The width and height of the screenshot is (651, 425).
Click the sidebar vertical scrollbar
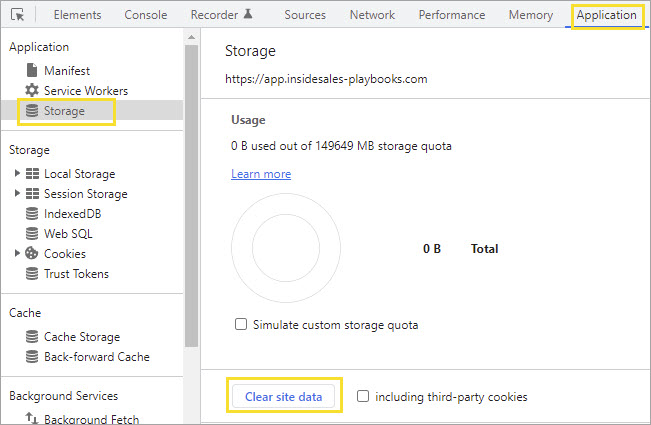click(191, 200)
